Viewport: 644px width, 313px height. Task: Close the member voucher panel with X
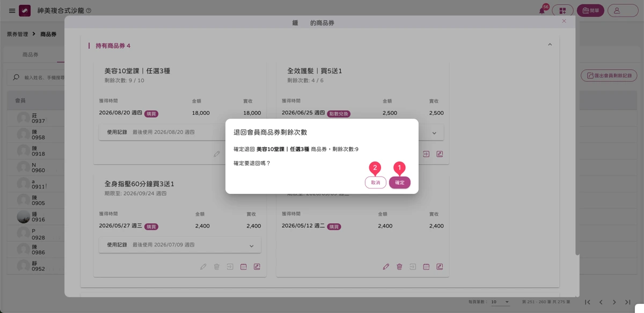click(x=564, y=21)
